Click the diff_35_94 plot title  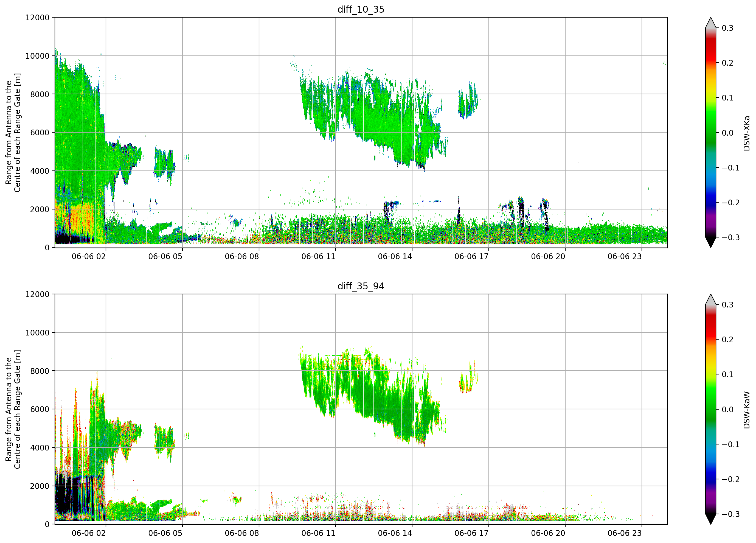click(x=361, y=286)
